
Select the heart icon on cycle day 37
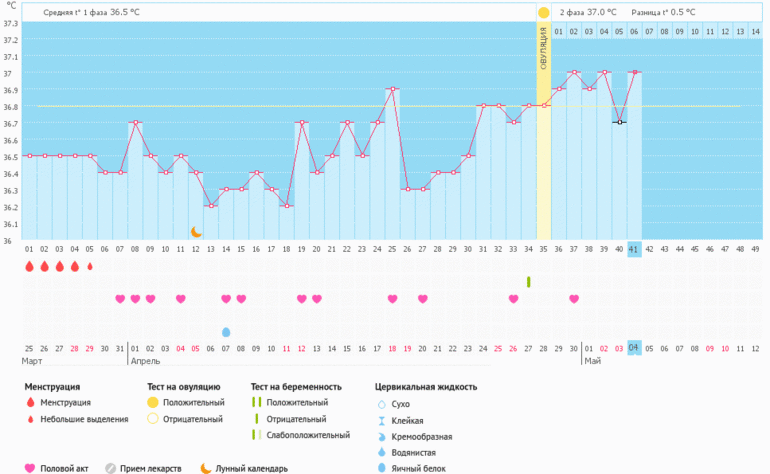click(574, 299)
